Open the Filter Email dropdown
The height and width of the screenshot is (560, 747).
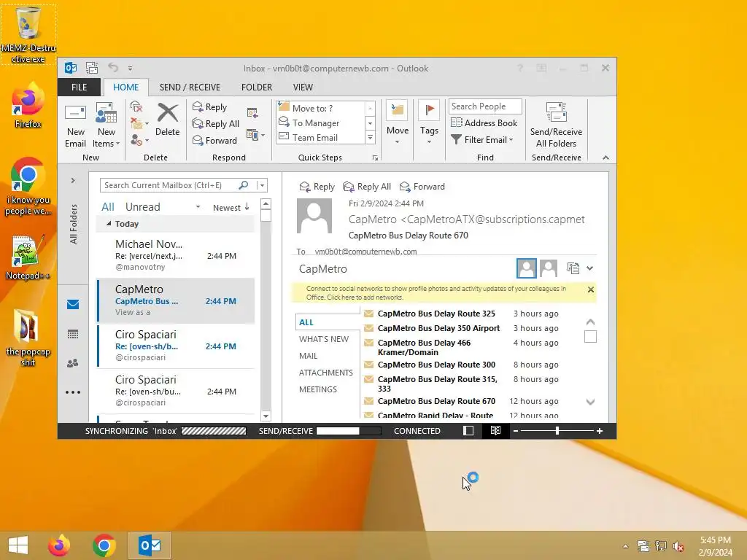(x=482, y=139)
